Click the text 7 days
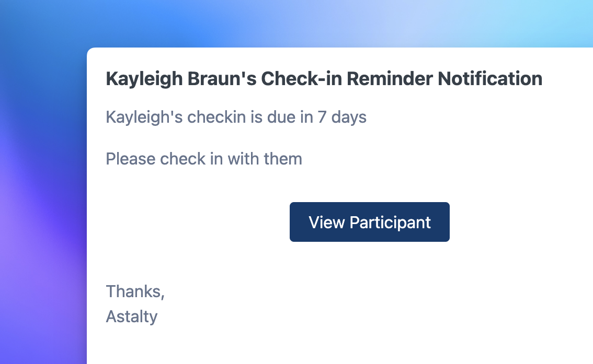The image size is (593, 364). tap(342, 117)
